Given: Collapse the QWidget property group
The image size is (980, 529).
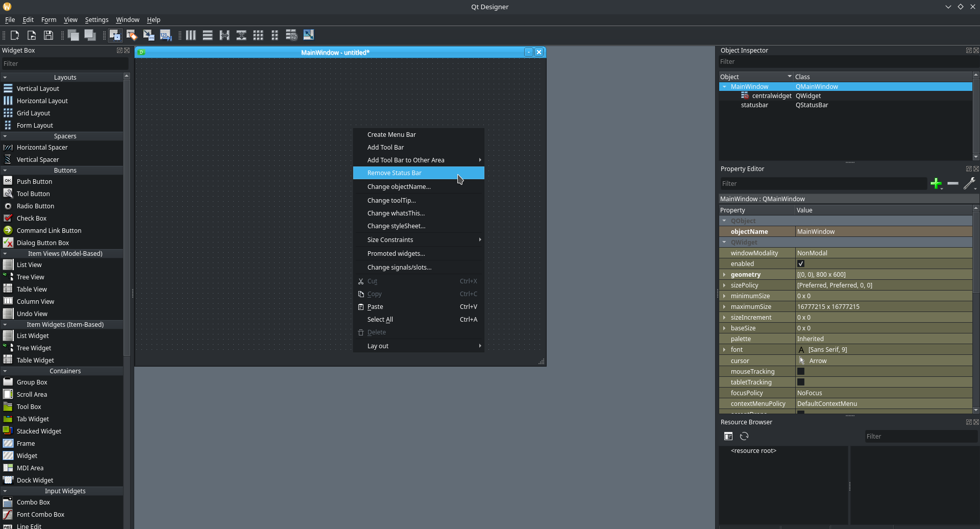Looking at the screenshot, I should (724, 243).
